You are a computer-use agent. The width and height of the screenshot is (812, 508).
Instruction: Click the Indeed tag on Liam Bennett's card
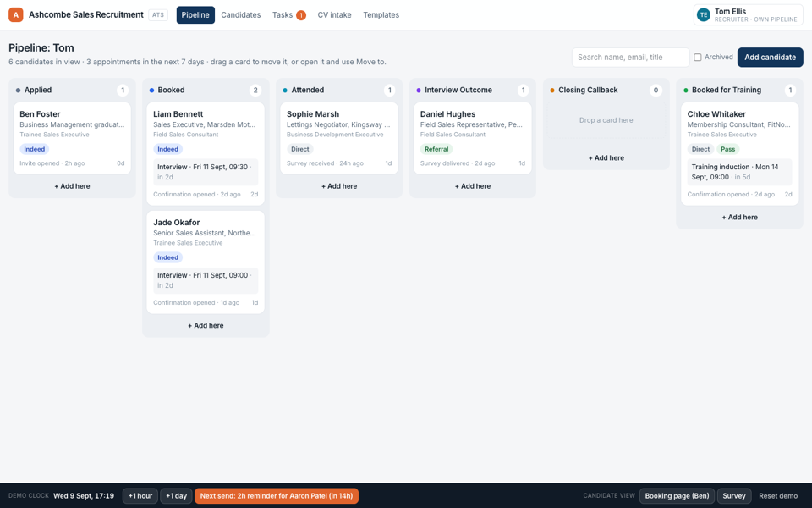[167, 149]
